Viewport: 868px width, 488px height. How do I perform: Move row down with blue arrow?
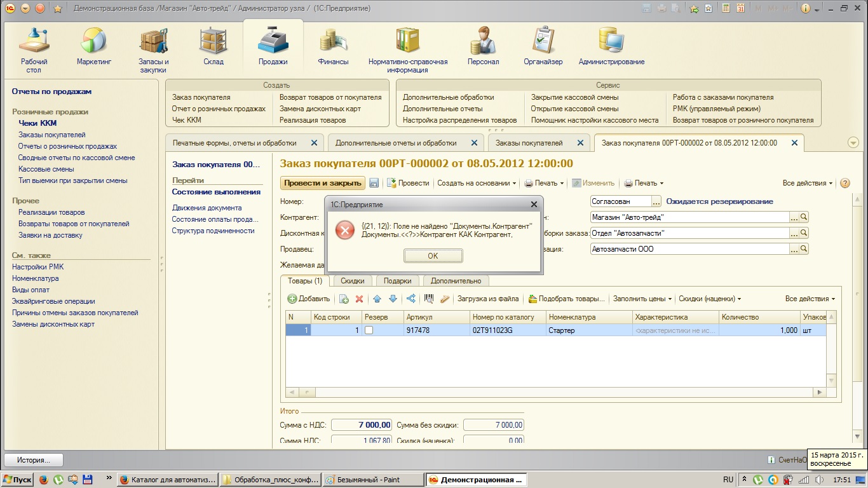point(393,299)
